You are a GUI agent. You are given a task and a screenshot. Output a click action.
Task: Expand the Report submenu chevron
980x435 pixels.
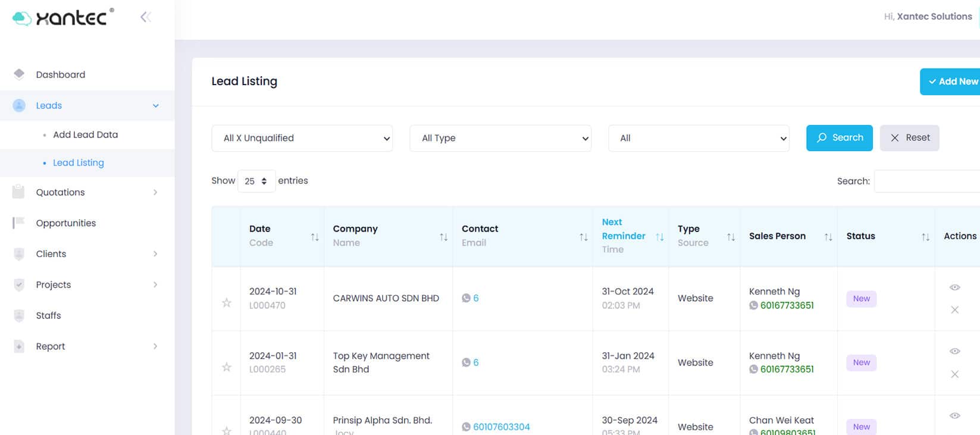(x=155, y=346)
